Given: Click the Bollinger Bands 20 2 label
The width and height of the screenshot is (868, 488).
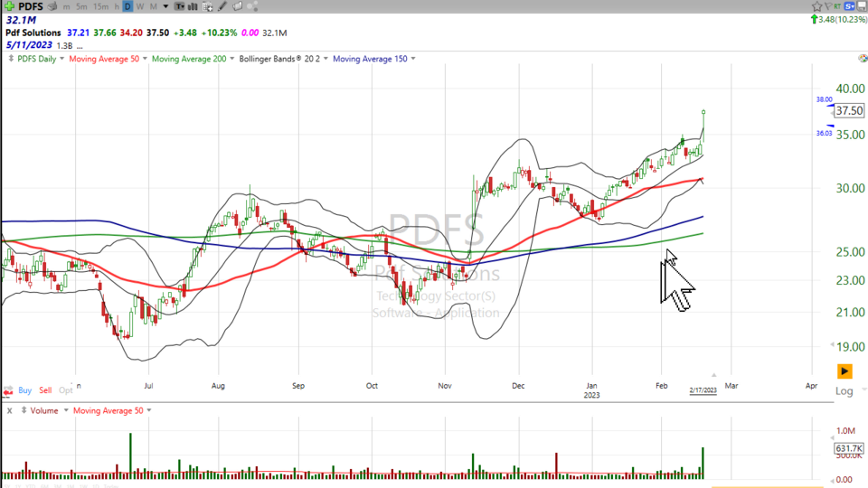Looking at the screenshot, I should pos(279,59).
